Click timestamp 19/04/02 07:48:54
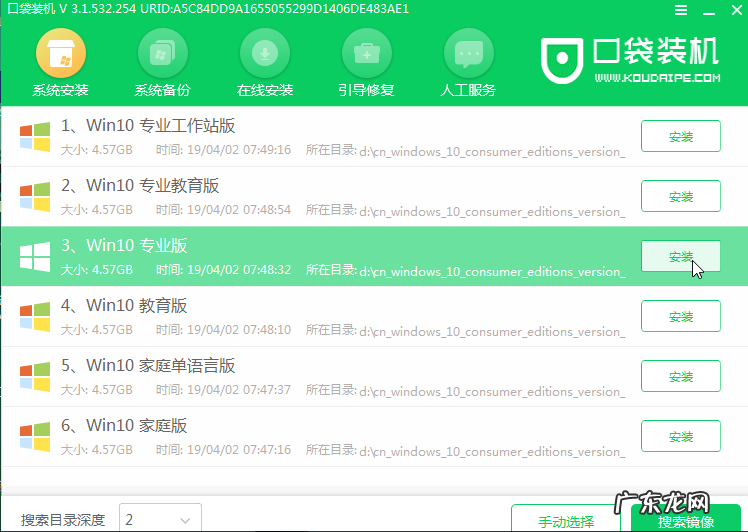The image size is (748, 532). pos(239,210)
